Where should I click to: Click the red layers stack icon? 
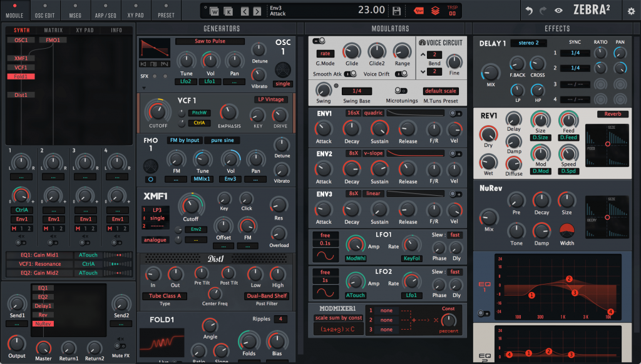coord(436,11)
